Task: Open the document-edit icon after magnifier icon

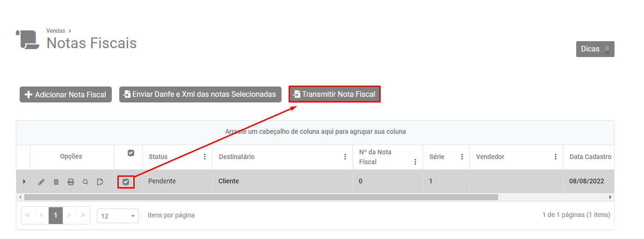Action: coord(100,182)
